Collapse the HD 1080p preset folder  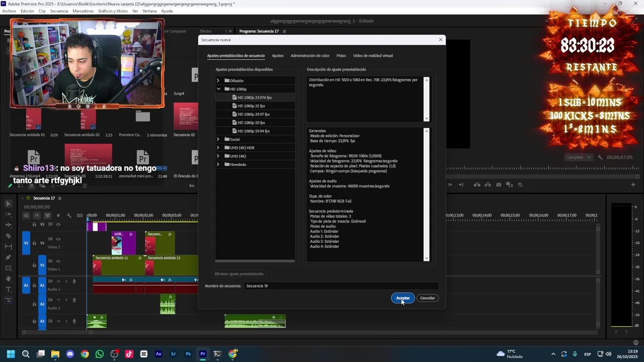coord(218,89)
